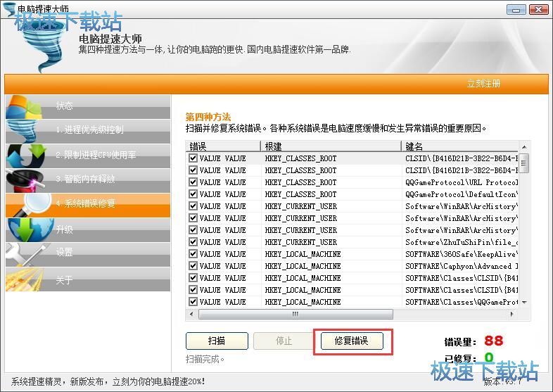The width and height of the screenshot is (553, 392).
Task: Minimize the 电脑提速大师 window
Action: click(x=516, y=10)
